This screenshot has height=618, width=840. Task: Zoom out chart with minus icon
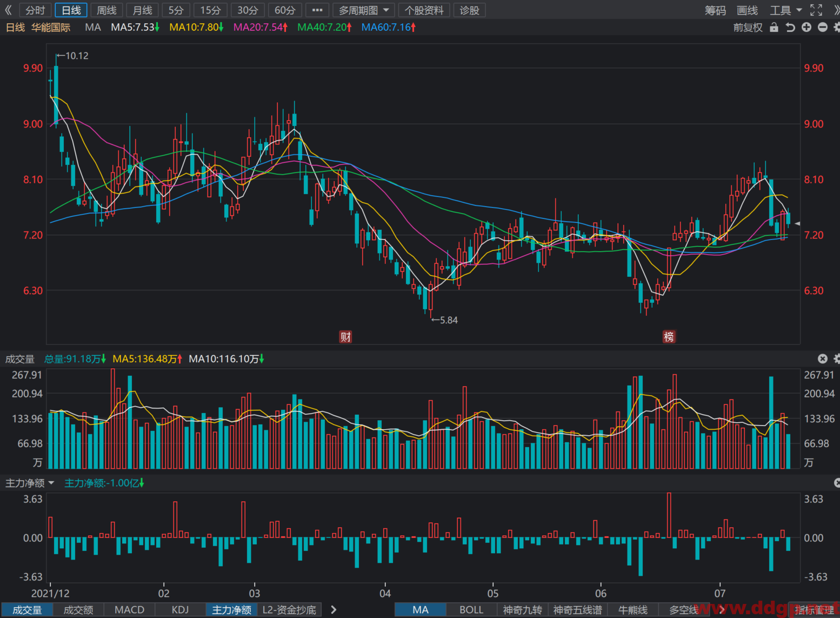pos(823,27)
